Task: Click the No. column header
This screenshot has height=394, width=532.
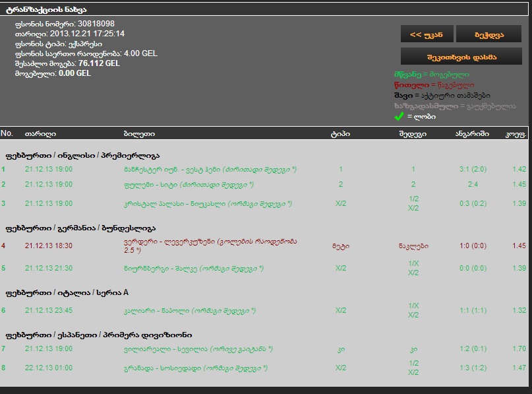Action: coord(7,133)
